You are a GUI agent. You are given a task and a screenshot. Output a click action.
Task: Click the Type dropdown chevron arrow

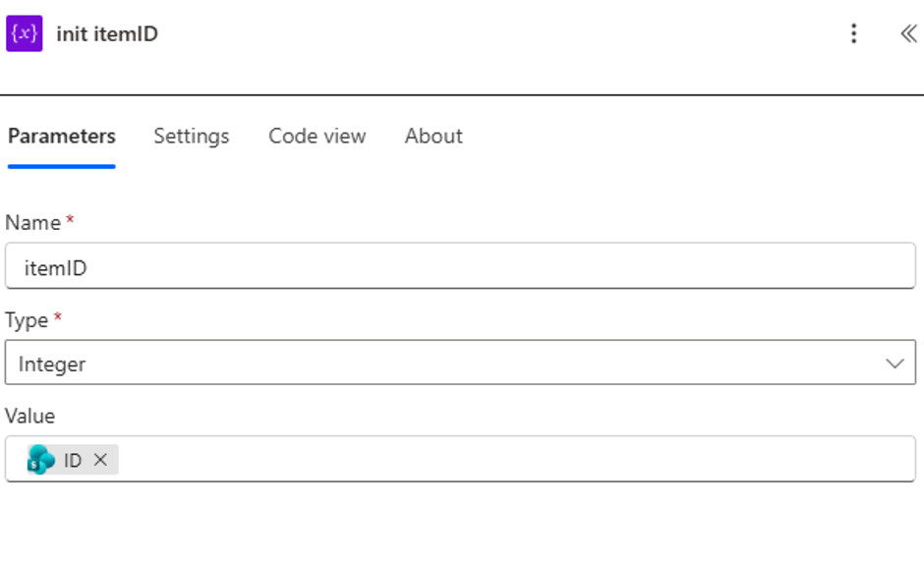point(895,364)
